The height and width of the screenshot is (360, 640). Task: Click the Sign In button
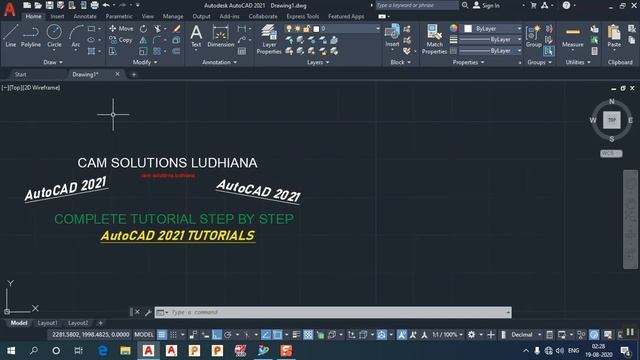coord(487,5)
